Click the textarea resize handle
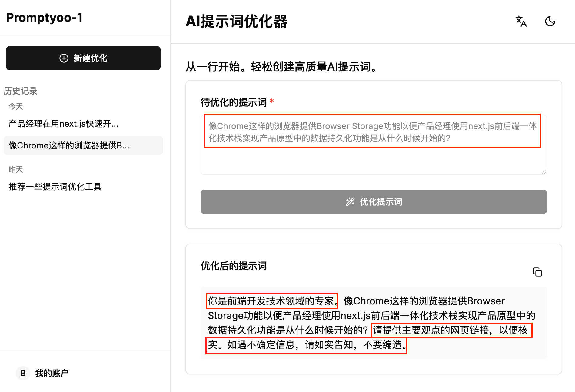 coord(544,172)
